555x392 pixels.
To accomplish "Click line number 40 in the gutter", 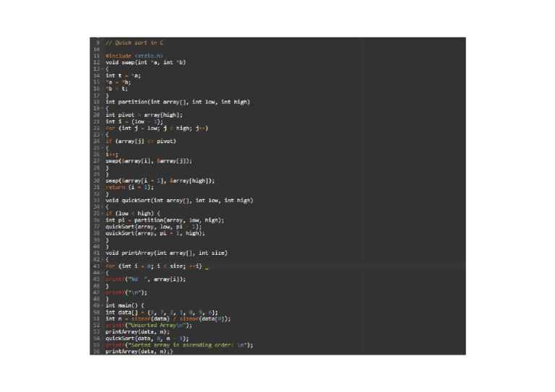I will click(x=97, y=246).
